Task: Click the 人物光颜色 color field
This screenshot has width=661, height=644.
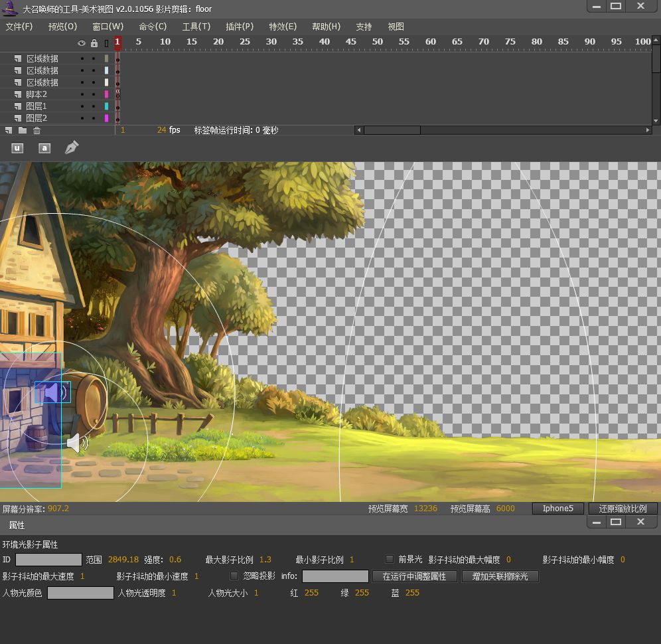Action: [80, 593]
